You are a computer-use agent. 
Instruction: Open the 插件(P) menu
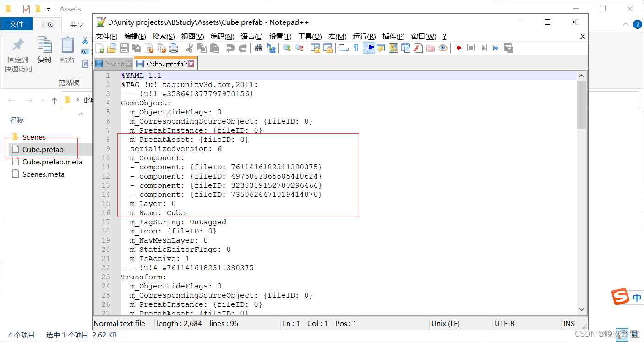click(x=393, y=37)
